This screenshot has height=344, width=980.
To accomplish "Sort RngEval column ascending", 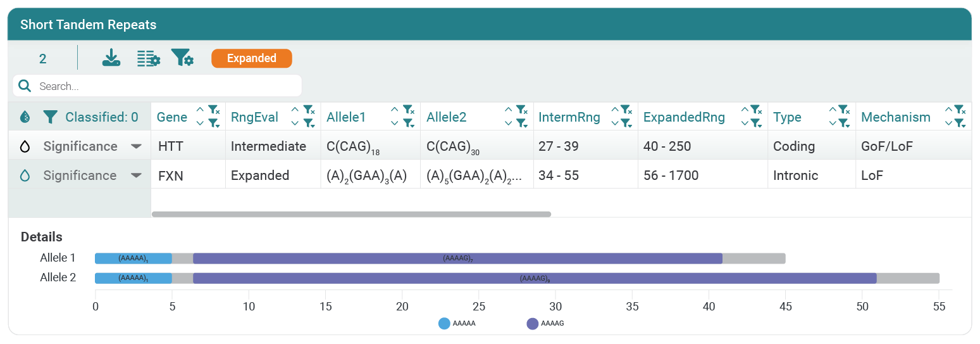I will (x=295, y=110).
